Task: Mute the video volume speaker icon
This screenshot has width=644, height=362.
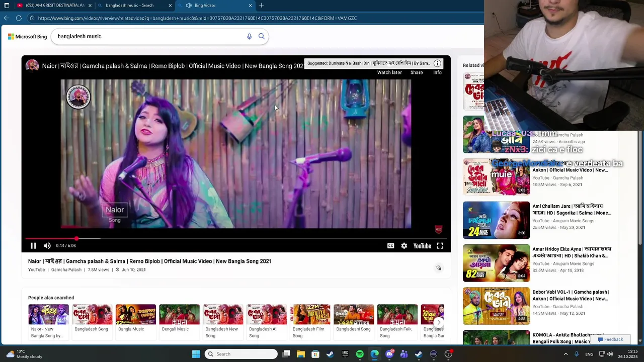Action: [x=47, y=246]
